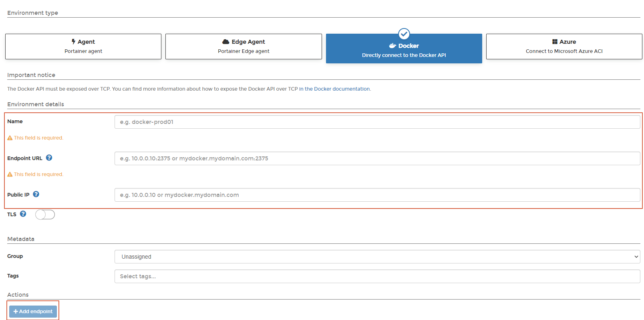Click the cloud Edge Agent icon
The width and height of the screenshot is (644, 320).
(x=226, y=42)
